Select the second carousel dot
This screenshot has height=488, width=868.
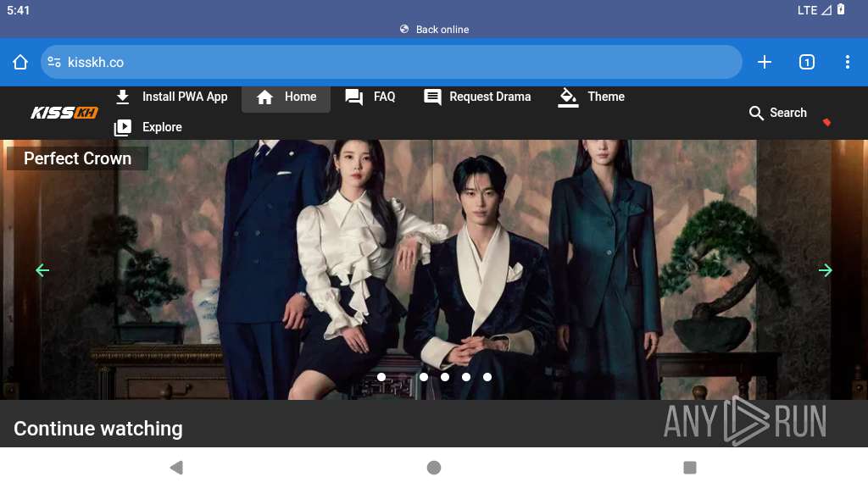[424, 377]
